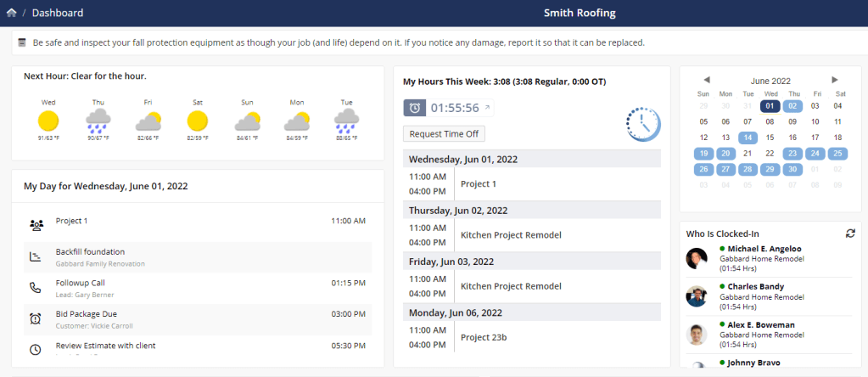Click the Wednesday, Jun 01, 2022 header

click(x=532, y=159)
